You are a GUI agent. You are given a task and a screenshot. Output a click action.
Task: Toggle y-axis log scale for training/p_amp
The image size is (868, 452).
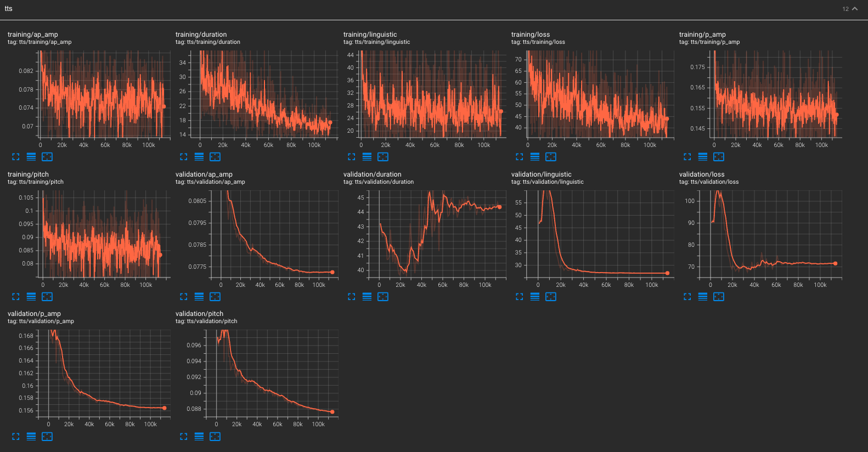[703, 157]
